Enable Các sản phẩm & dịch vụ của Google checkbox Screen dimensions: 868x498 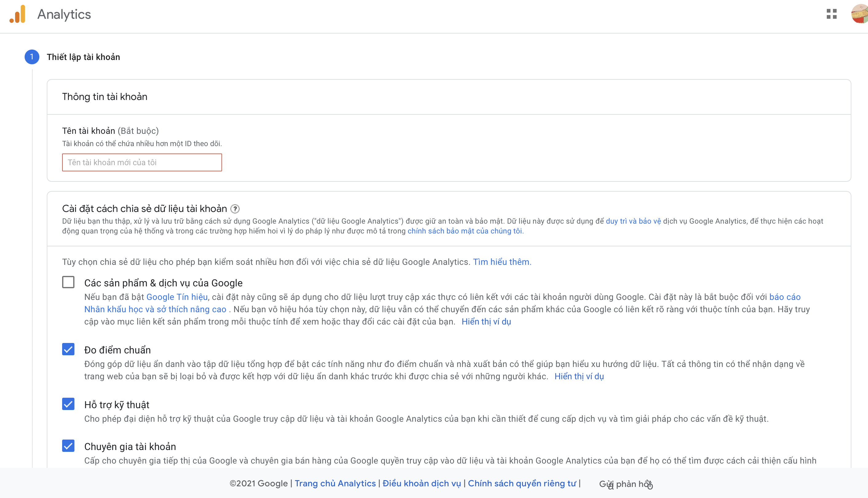point(68,282)
